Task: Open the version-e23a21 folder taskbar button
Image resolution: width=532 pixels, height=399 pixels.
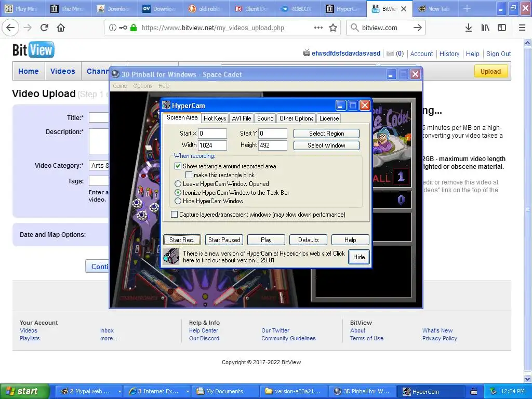Action: click(294, 391)
